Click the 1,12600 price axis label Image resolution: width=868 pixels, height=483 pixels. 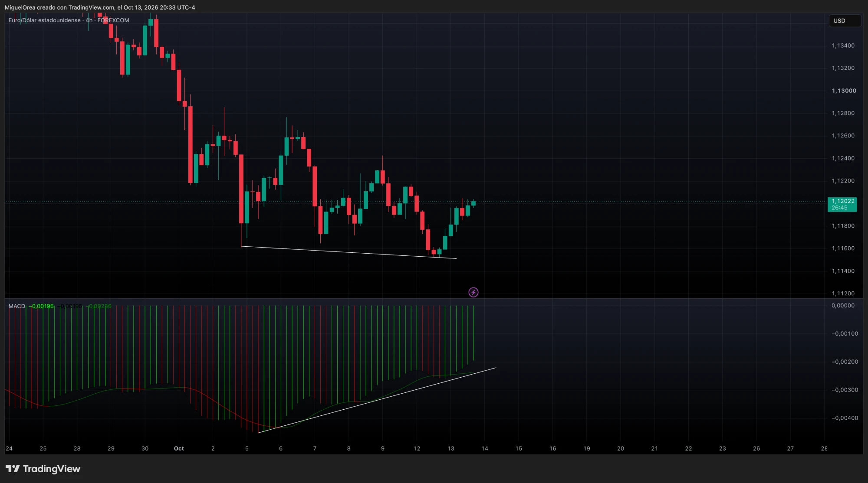tap(843, 136)
